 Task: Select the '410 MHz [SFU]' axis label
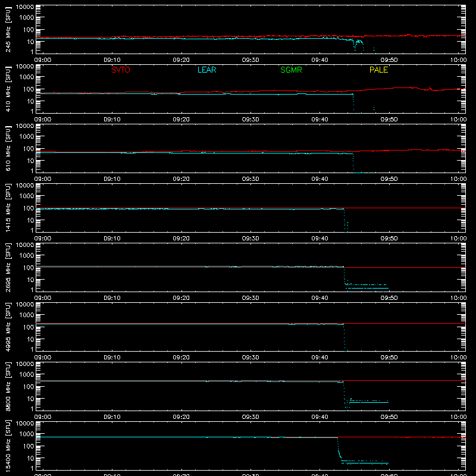(8, 89)
